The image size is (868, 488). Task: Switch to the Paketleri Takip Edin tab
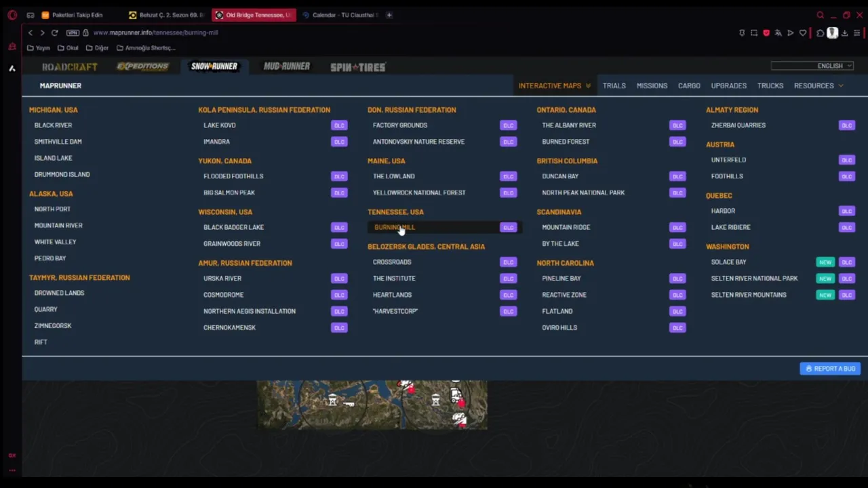(x=77, y=15)
